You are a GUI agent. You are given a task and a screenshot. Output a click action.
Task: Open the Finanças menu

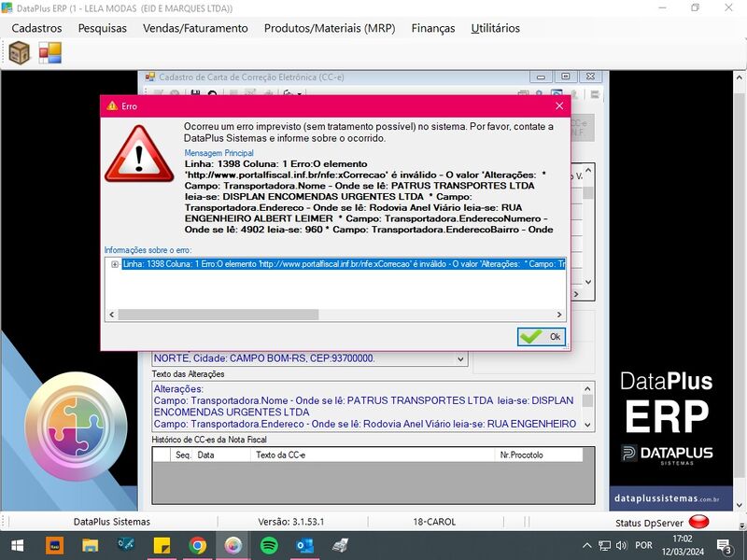pos(433,28)
